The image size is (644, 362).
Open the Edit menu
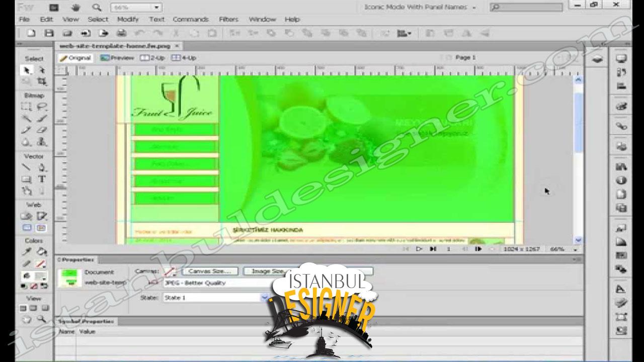click(46, 19)
